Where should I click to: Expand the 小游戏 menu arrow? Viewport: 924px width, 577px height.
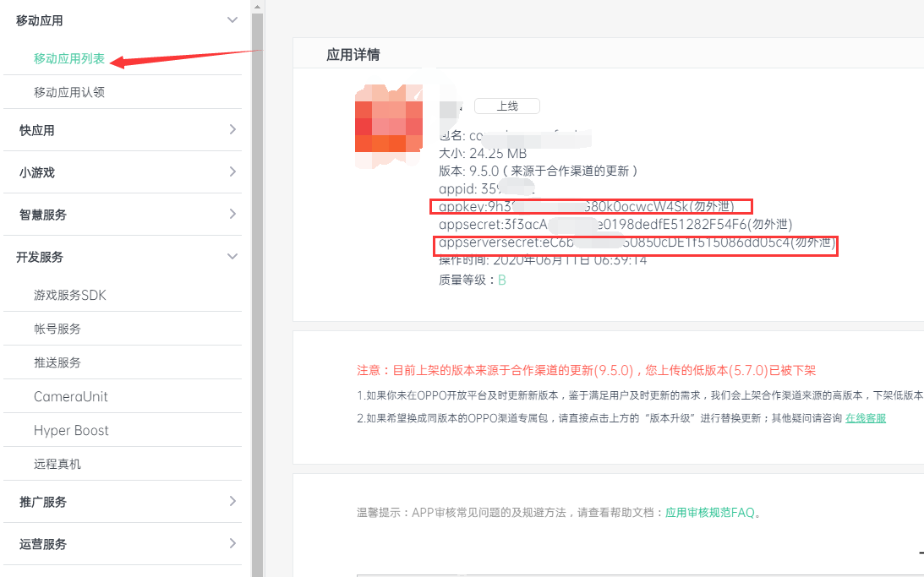point(232,172)
